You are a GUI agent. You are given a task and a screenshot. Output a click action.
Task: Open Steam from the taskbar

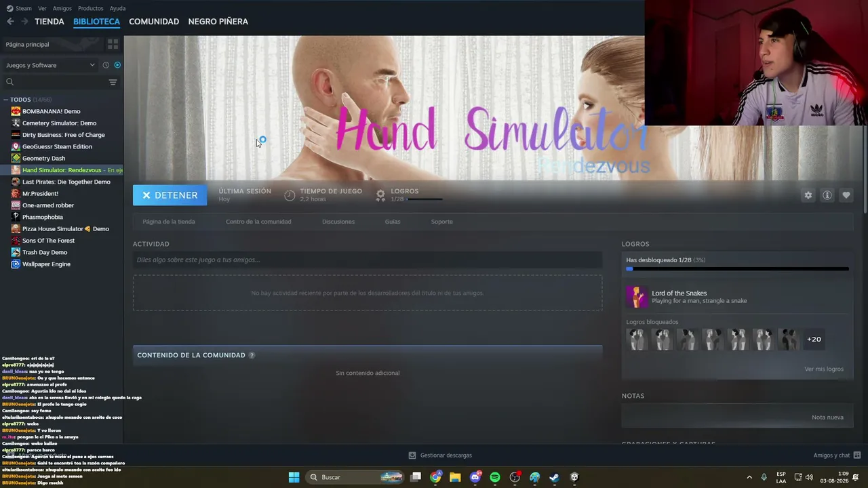[554, 477]
